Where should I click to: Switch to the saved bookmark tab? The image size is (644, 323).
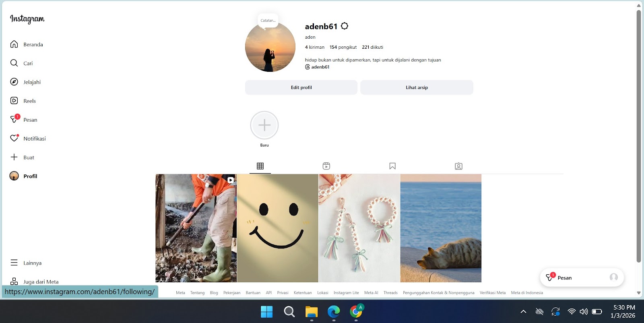tap(392, 166)
